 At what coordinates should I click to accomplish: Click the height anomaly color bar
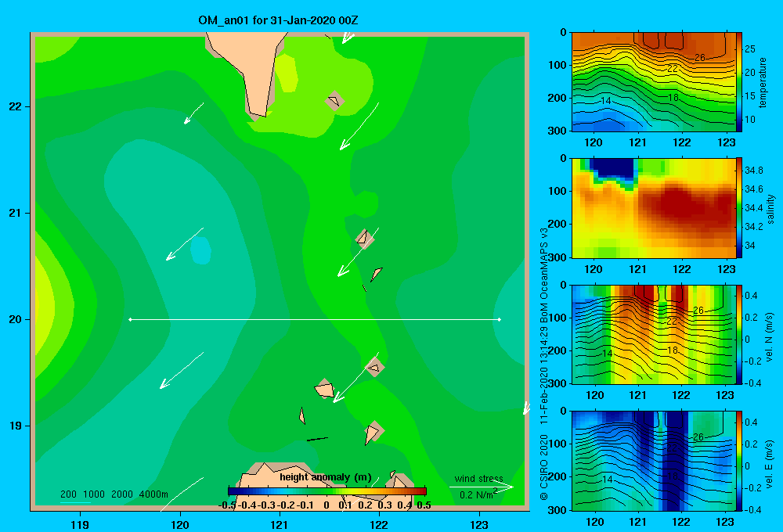click(x=327, y=491)
